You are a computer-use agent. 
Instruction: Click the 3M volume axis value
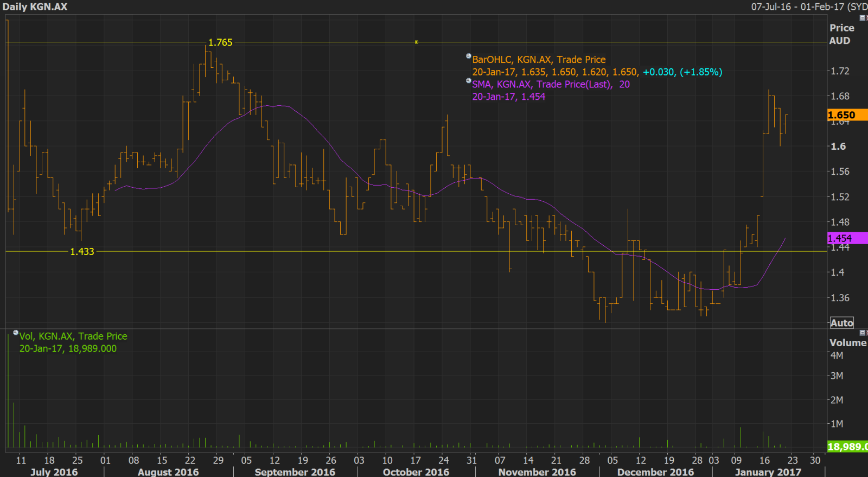point(837,376)
